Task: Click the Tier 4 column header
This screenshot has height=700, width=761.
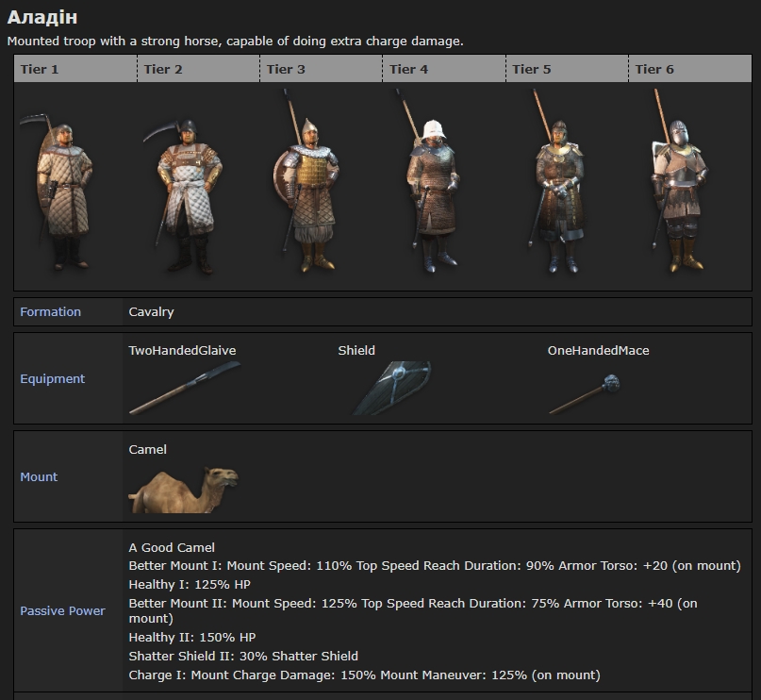Action: 408,69
